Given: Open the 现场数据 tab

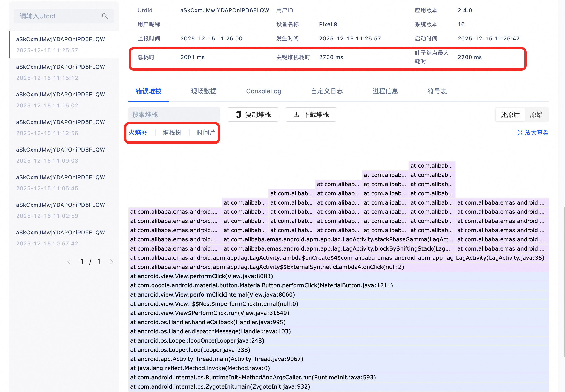Looking at the screenshot, I should click(204, 91).
